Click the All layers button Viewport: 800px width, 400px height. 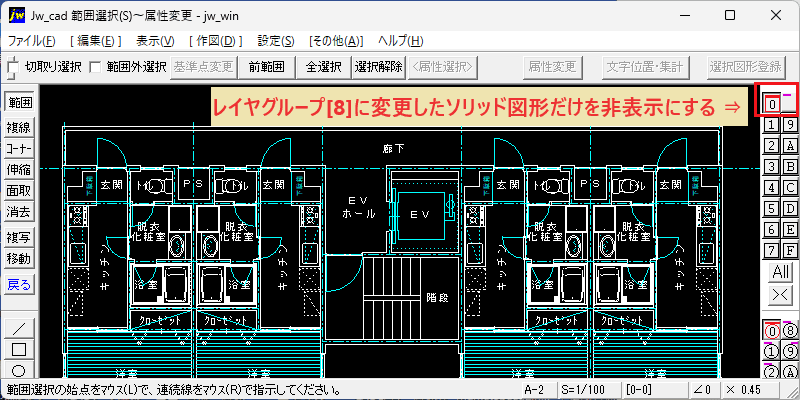tap(781, 272)
